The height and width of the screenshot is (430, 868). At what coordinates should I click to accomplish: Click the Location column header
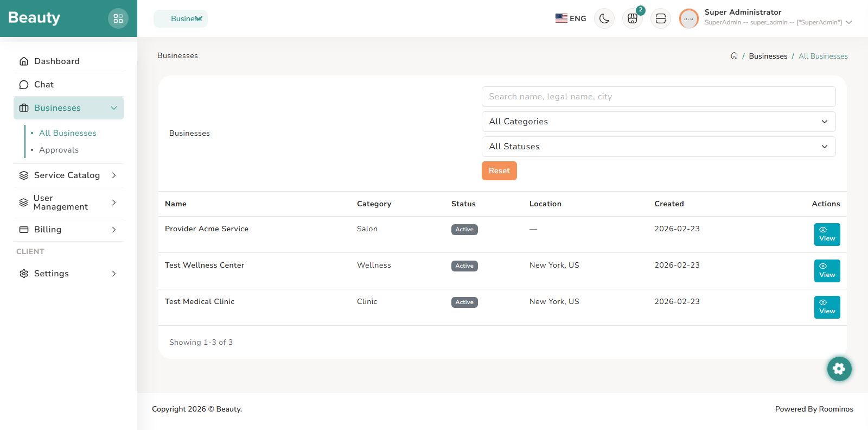point(545,204)
